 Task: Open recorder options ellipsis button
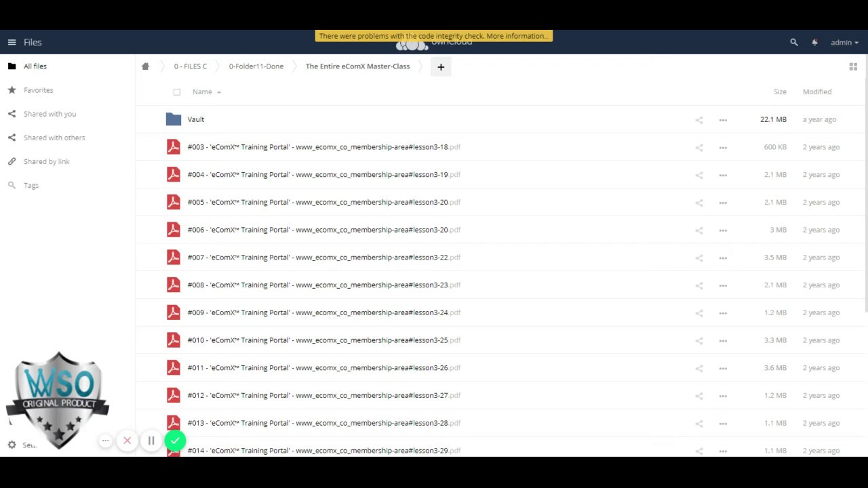tap(105, 441)
